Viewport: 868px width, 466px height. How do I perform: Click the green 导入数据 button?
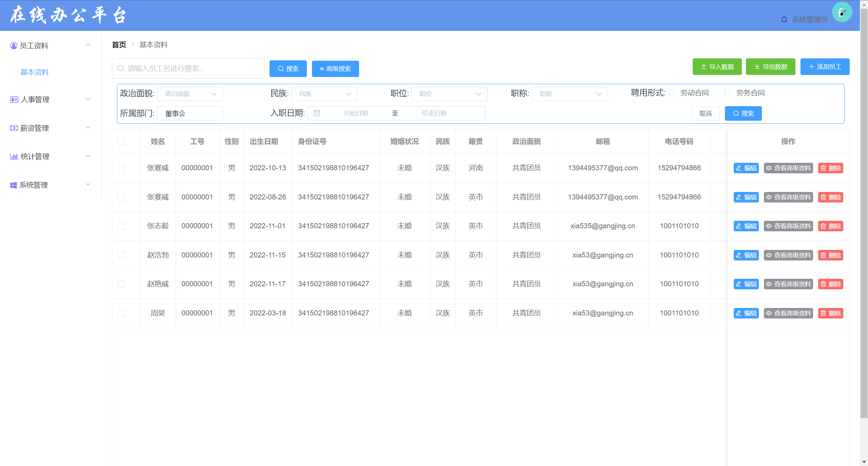717,67
